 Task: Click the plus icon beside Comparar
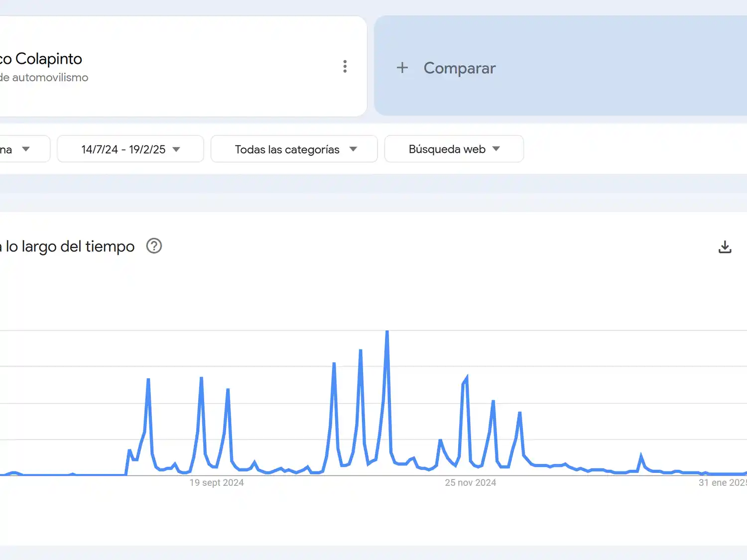[x=402, y=68]
